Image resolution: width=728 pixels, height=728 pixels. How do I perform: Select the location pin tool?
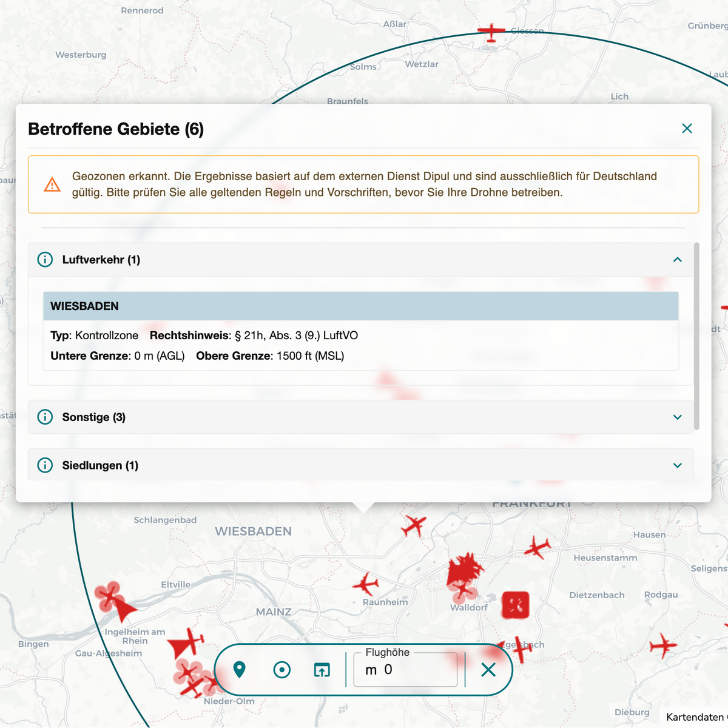(x=240, y=670)
